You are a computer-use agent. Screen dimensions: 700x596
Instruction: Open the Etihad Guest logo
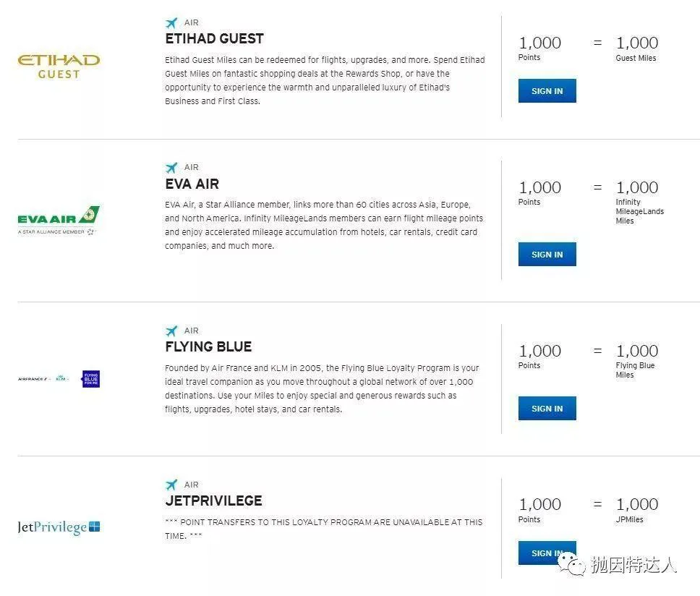click(x=59, y=67)
